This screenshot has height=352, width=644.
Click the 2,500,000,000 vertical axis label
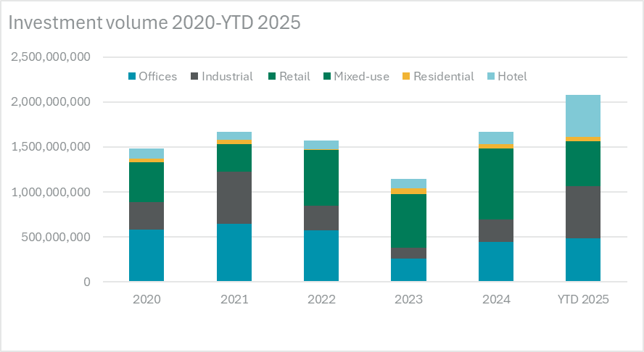coord(50,57)
